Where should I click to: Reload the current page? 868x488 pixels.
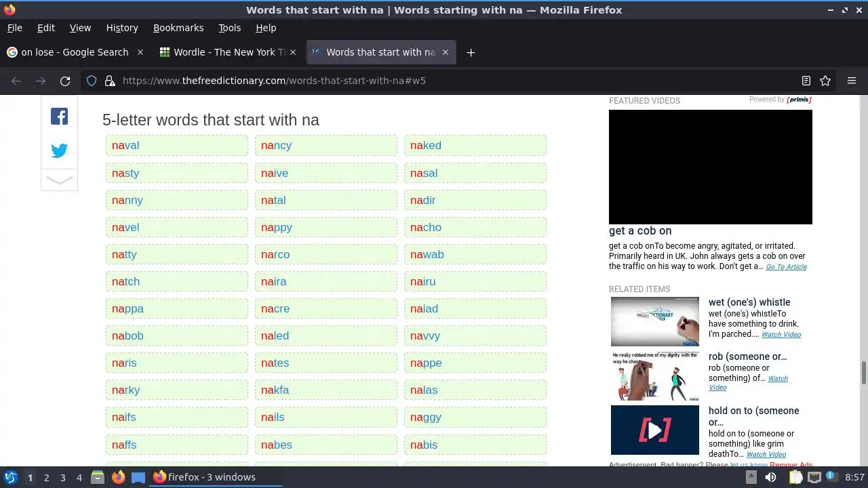pos(65,81)
